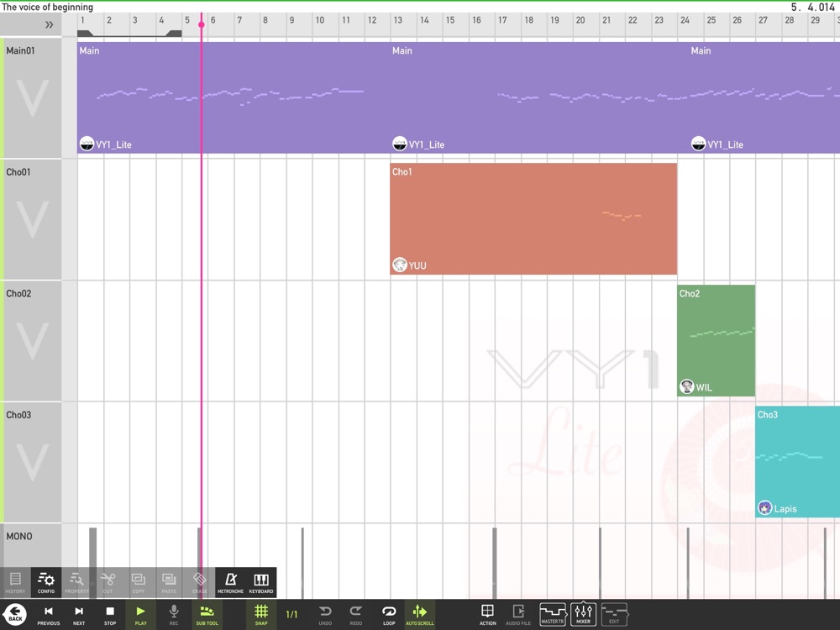Image resolution: width=840 pixels, height=630 pixels.
Task: Undo the last action
Action: (x=325, y=615)
